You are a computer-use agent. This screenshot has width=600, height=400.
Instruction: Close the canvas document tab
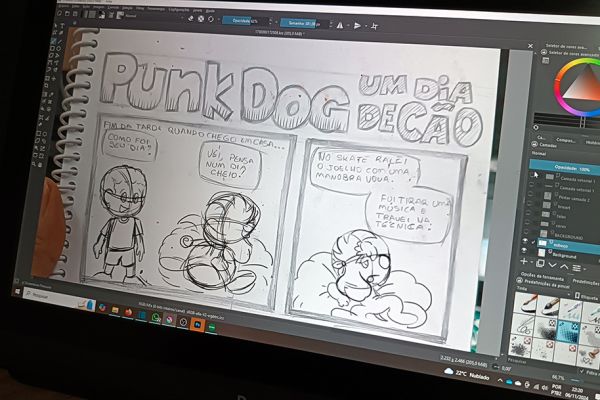point(530,46)
